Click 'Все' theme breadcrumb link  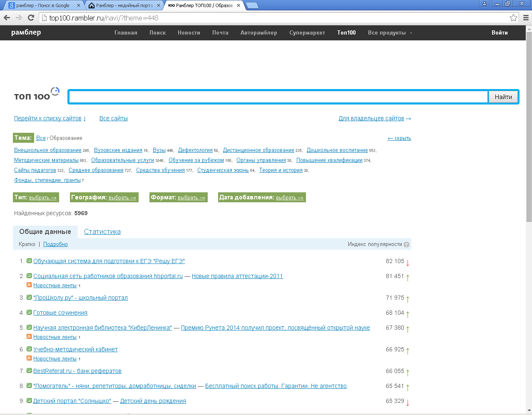[x=41, y=138]
